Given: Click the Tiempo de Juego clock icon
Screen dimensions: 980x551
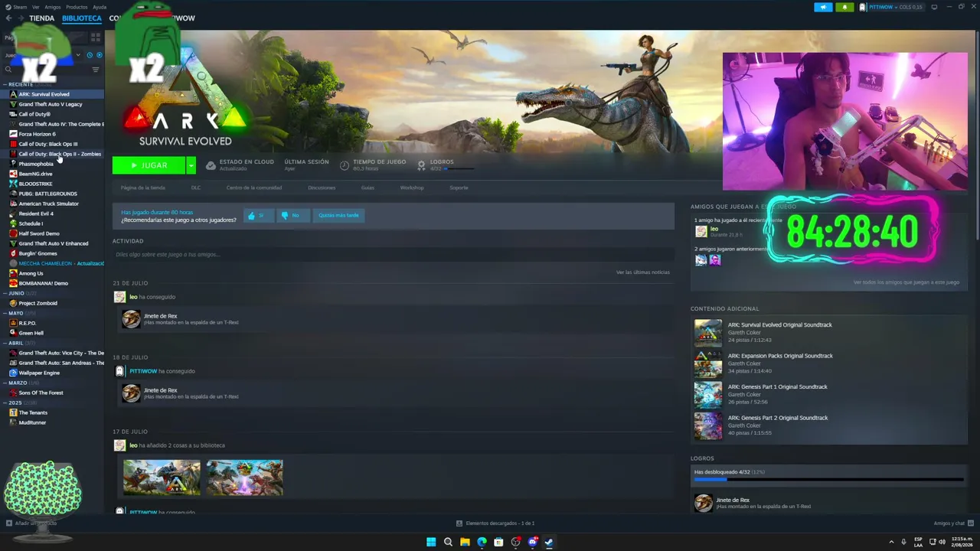Looking at the screenshot, I should (345, 165).
